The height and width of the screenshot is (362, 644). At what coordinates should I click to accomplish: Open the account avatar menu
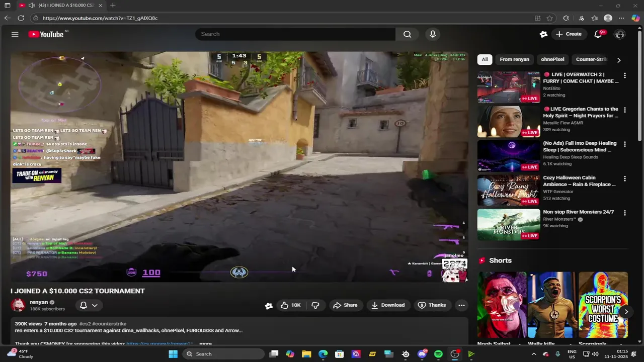(x=620, y=34)
